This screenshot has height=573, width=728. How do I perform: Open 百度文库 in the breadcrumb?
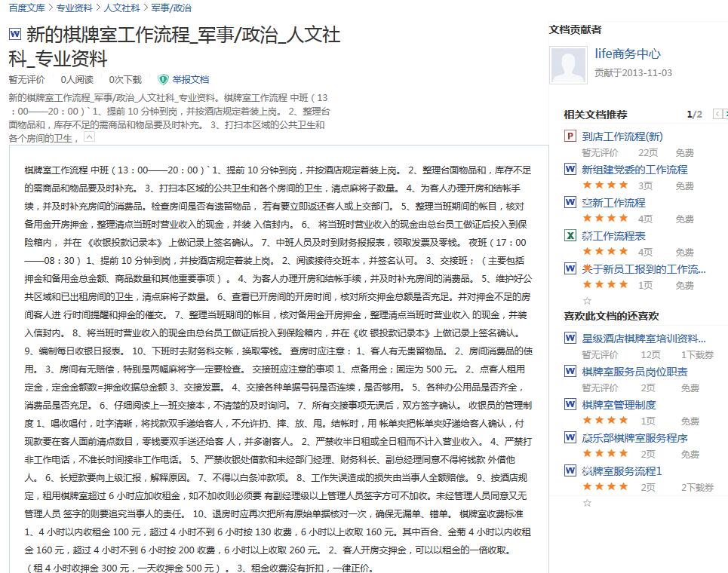27,8
